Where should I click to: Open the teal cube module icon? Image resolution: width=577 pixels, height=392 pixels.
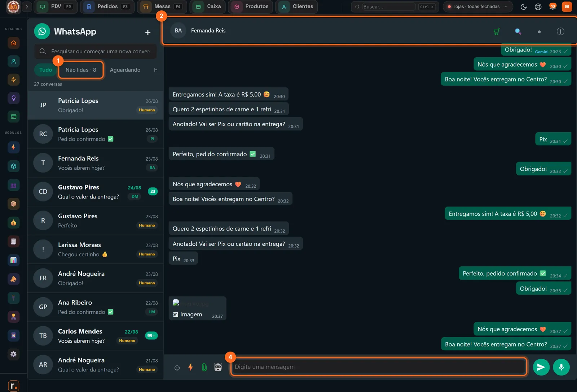[13, 166]
